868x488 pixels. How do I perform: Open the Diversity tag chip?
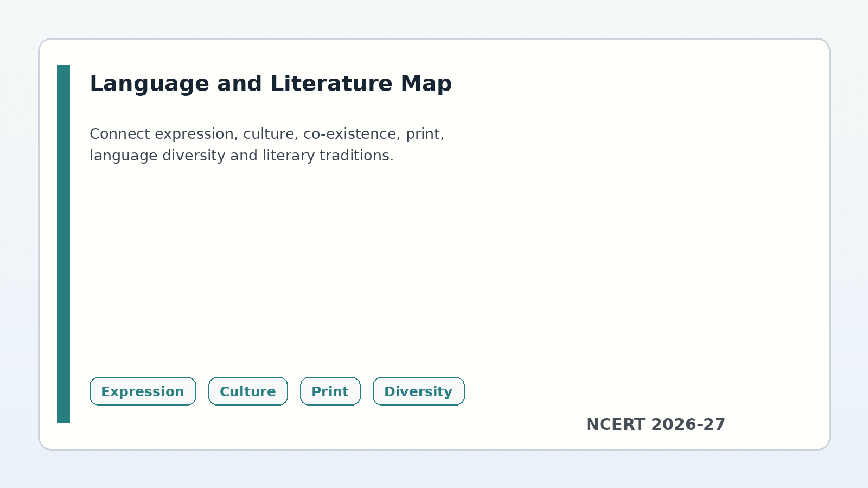tap(418, 391)
